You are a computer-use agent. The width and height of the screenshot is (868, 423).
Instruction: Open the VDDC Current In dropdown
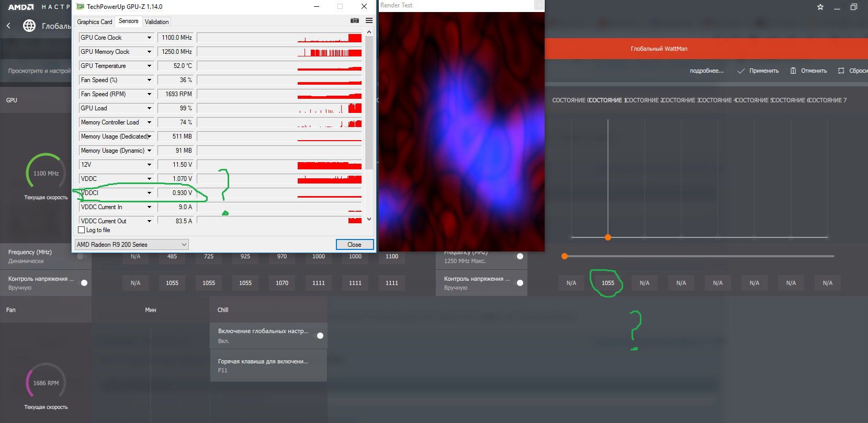point(149,207)
